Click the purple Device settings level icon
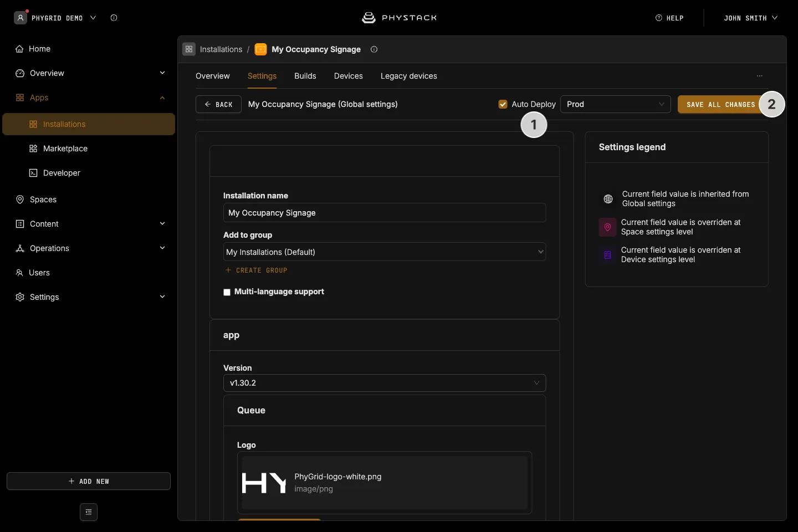Screen dimensions: 798x532 (607, 255)
